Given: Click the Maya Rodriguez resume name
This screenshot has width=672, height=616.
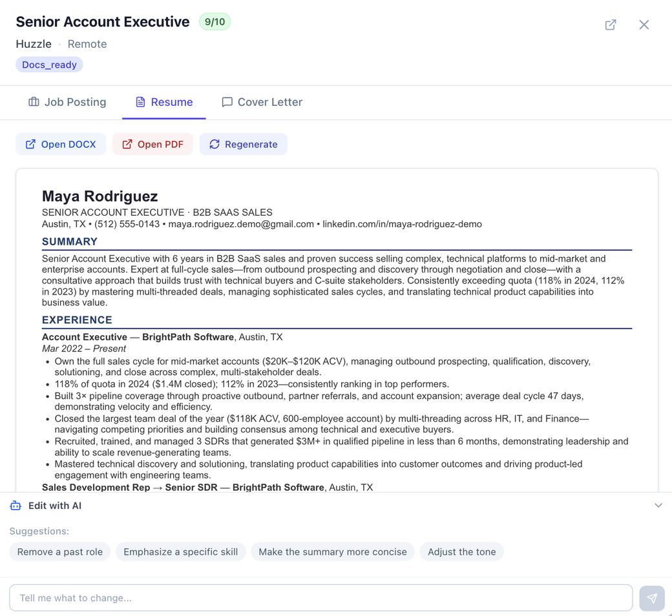Looking at the screenshot, I should pyautogui.click(x=100, y=196).
